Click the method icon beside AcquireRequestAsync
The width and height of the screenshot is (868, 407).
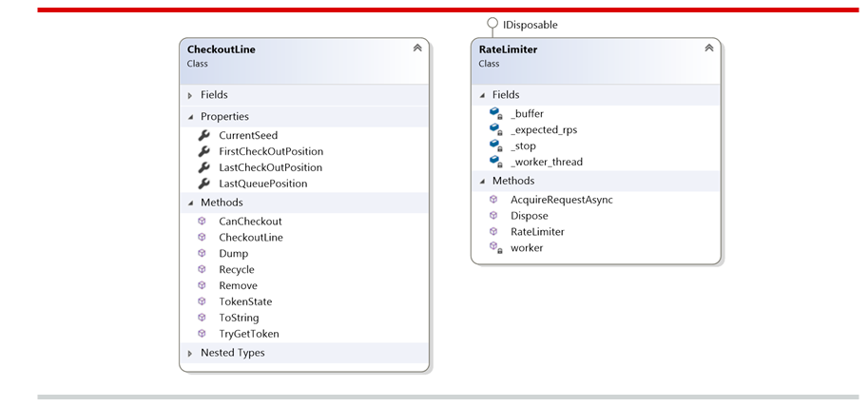pos(493,200)
